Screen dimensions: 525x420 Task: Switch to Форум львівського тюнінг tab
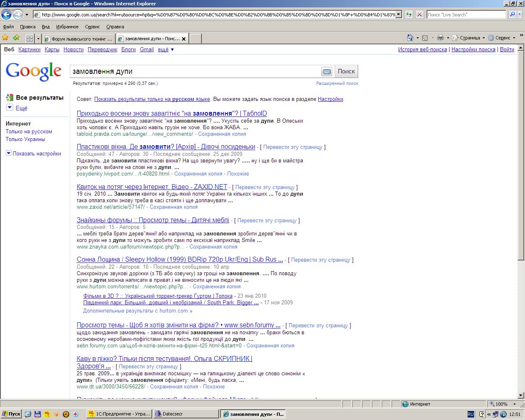(x=79, y=39)
